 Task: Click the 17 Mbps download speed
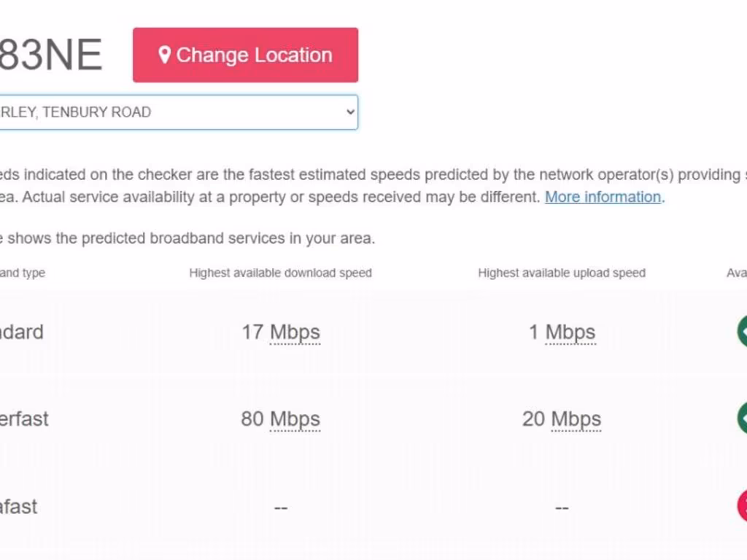(x=281, y=332)
